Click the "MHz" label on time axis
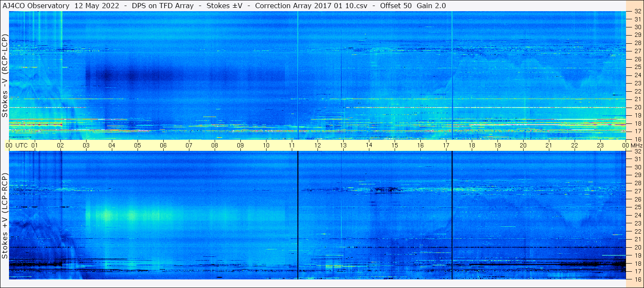 coord(636,145)
